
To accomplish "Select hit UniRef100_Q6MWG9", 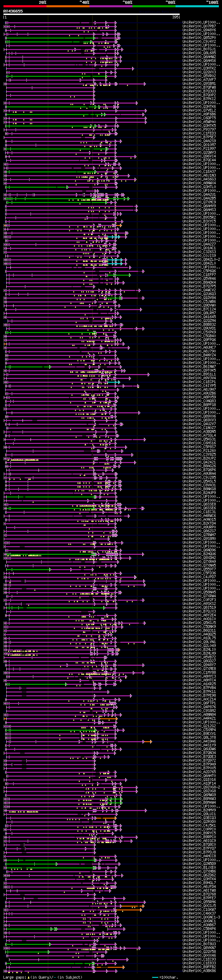I will tap(199, 795).
